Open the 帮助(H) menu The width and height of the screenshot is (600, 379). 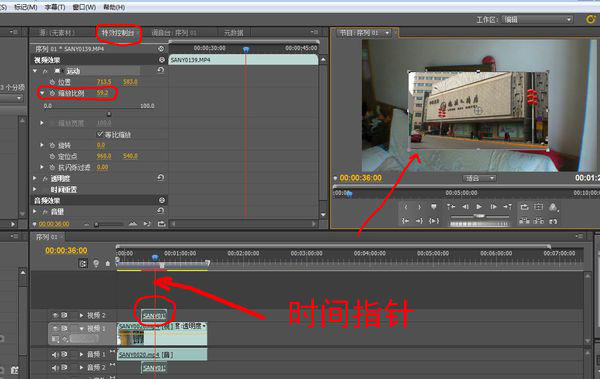coord(114,7)
